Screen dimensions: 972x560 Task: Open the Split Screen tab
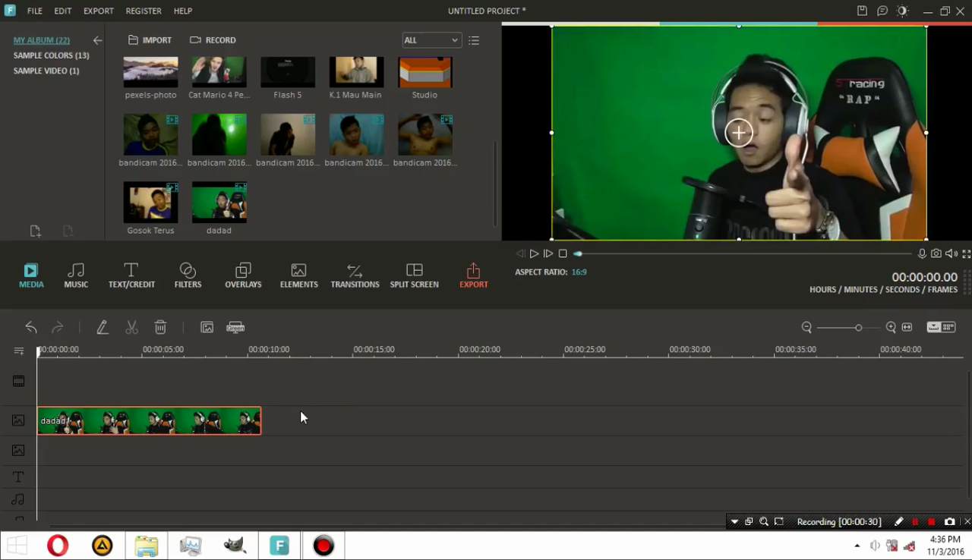(x=414, y=275)
